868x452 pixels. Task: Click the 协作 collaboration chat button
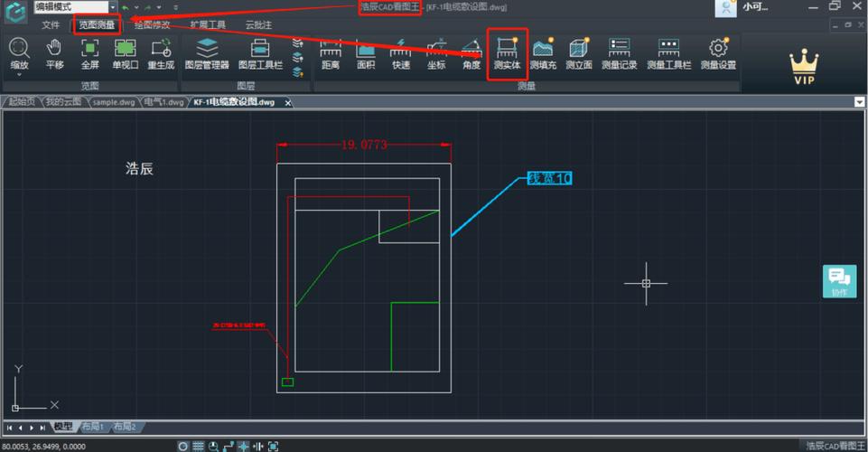click(839, 281)
